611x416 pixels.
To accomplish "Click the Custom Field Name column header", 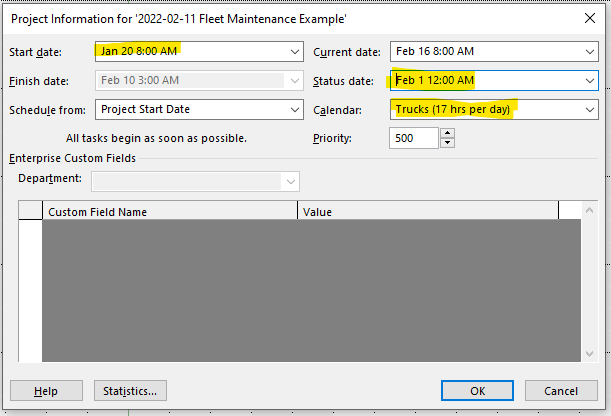I will [170, 212].
